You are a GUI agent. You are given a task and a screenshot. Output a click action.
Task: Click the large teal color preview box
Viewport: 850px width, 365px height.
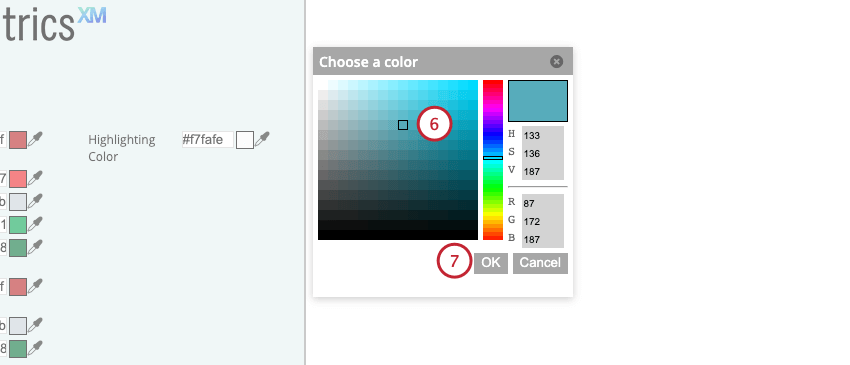coord(538,101)
